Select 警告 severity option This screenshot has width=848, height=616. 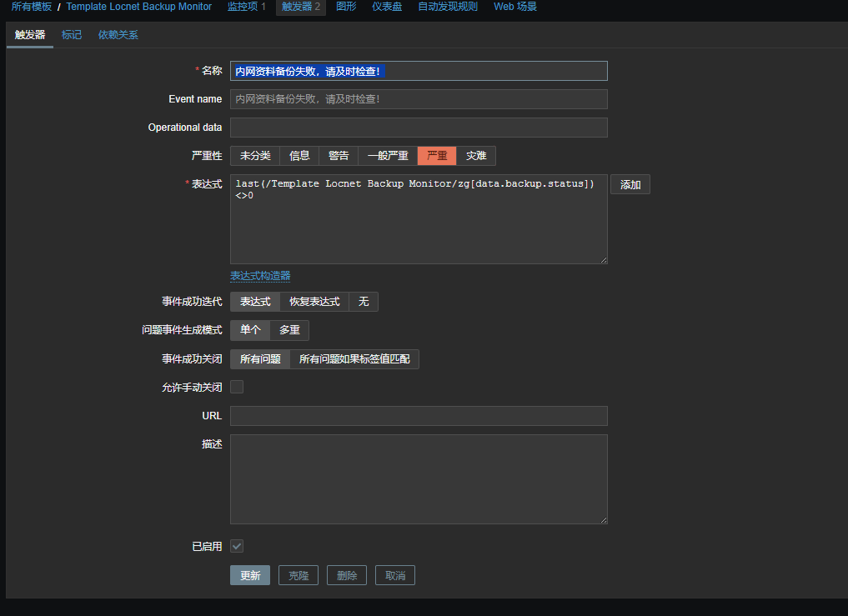[339, 156]
